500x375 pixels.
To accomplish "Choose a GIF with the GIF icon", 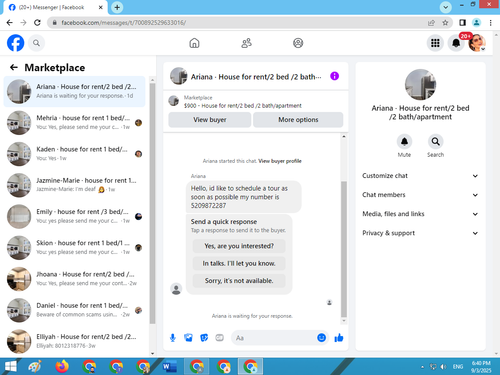I will click(x=219, y=338).
